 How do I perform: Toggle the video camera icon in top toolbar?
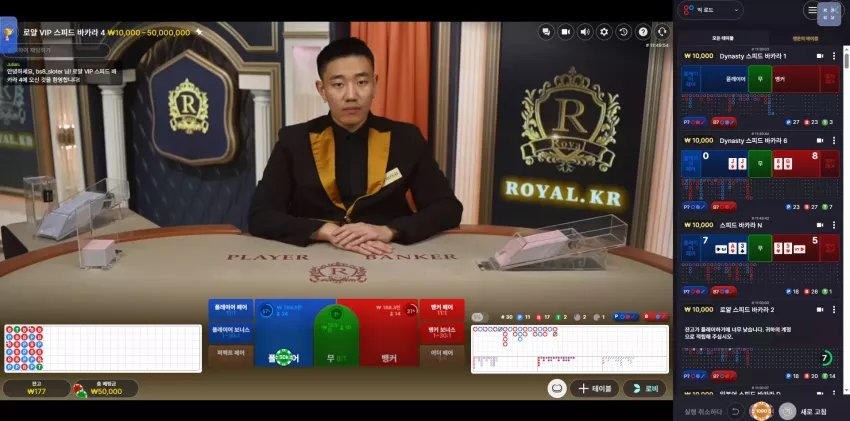click(x=565, y=32)
